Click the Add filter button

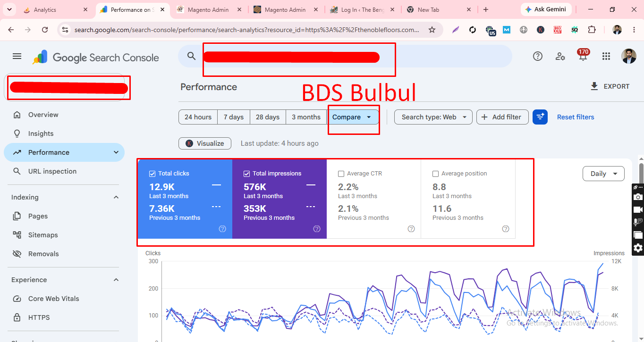(x=502, y=117)
